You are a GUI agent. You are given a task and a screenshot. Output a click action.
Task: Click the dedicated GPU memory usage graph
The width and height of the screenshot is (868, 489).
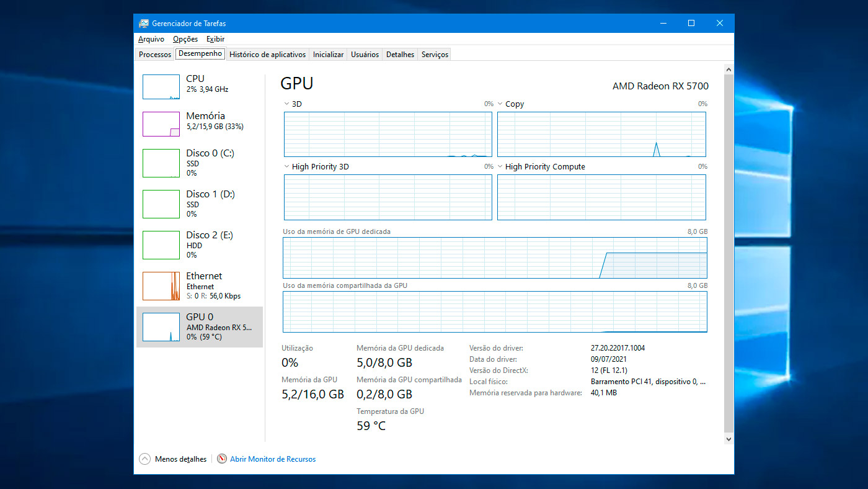click(x=495, y=258)
